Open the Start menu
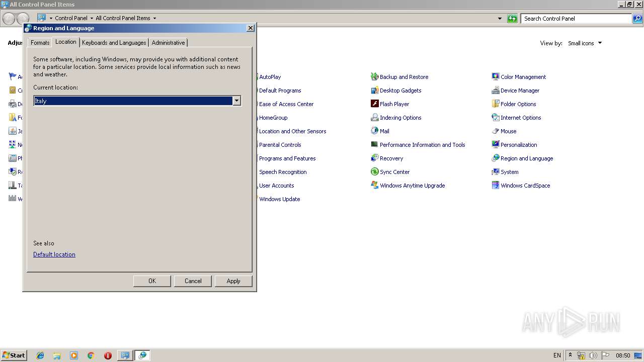Image resolution: width=644 pixels, height=362 pixels. pyautogui.click(x=14, y=355)
